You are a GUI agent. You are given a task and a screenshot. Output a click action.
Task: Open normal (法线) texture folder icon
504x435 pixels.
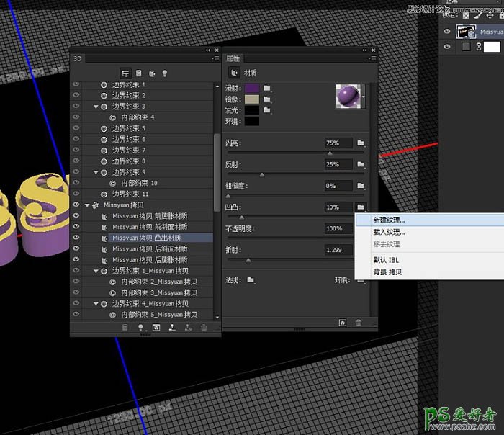tap(251, 280)
